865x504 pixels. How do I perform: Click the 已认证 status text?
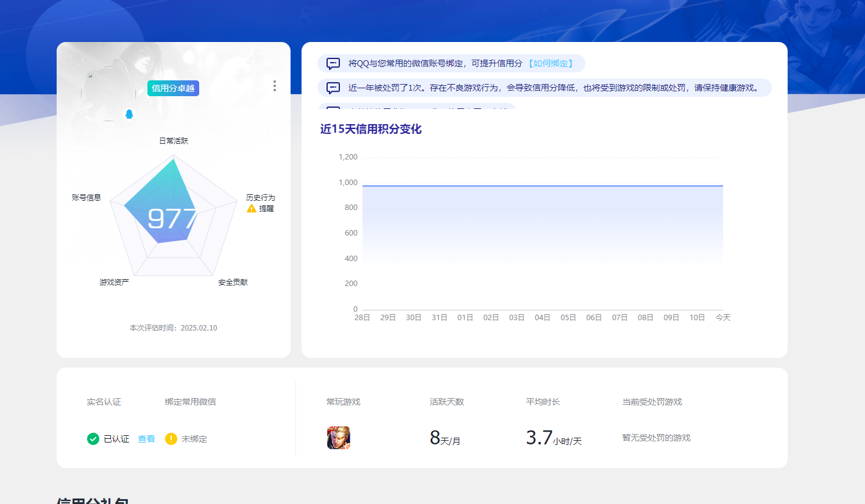[116, 439]
